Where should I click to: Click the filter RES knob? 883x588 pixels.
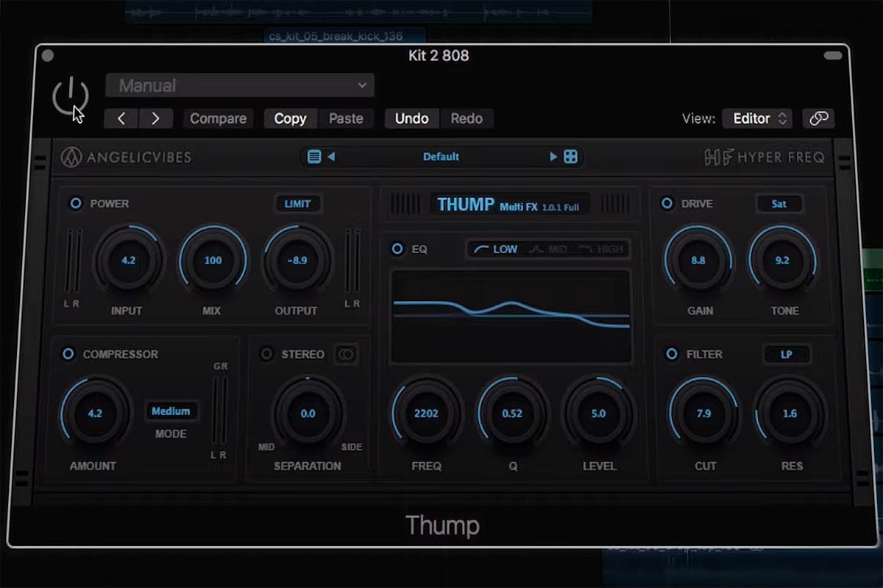coord(790,413)
